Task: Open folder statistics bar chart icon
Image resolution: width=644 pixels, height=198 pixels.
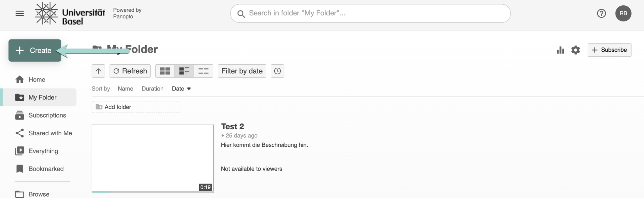Action: click(560, 50)
